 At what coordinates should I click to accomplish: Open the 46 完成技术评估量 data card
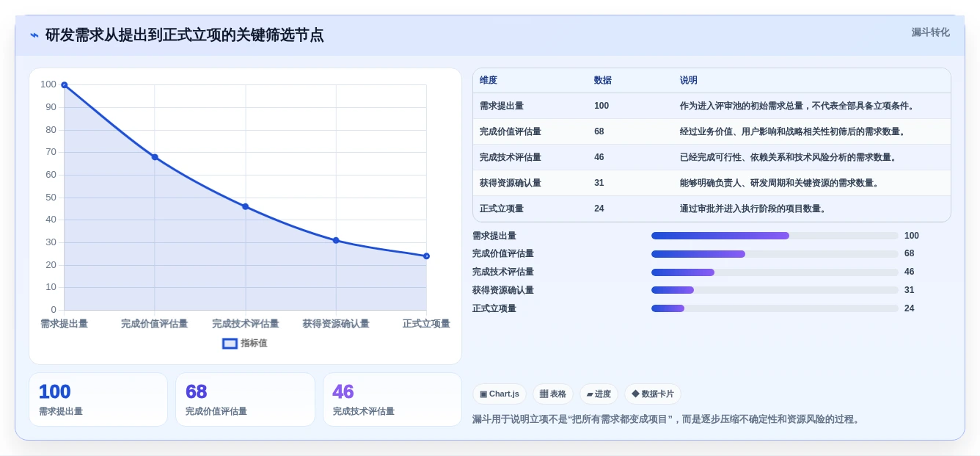click(x=392, y=399)
